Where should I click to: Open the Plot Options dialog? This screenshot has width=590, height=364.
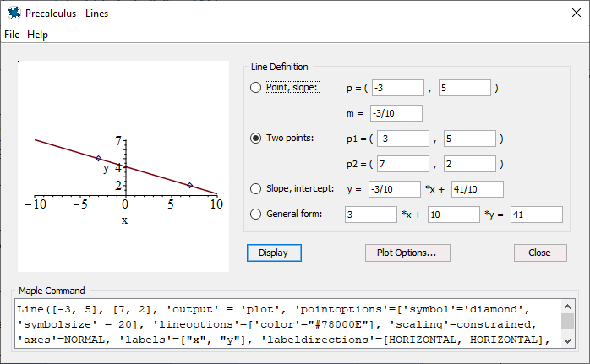coord(408,253)
